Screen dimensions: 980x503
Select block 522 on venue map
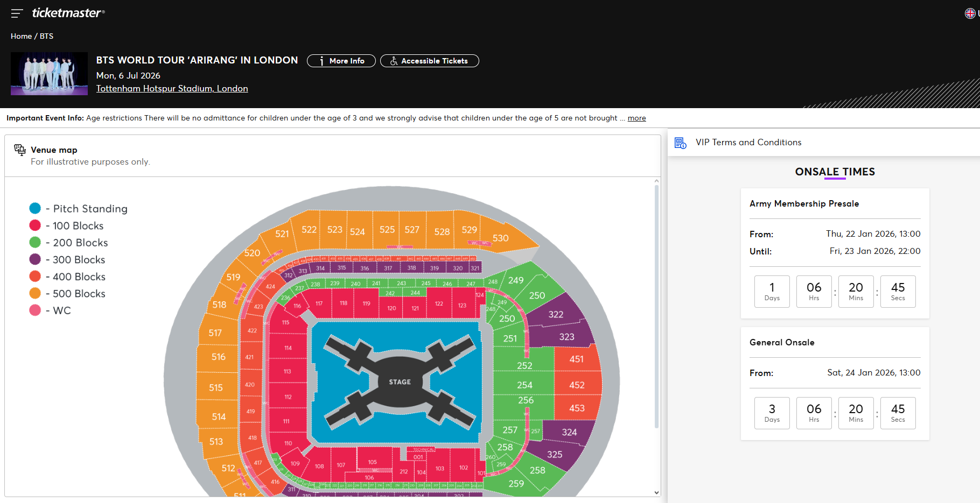point(309,230)
